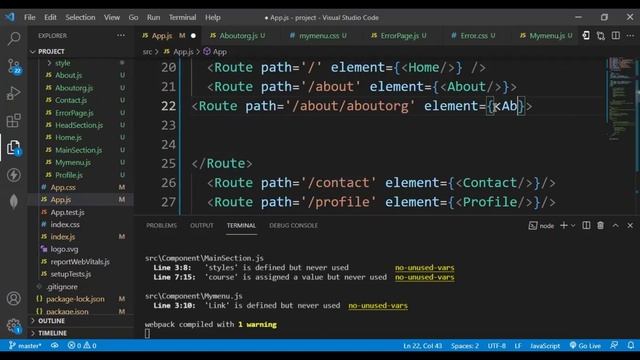
Task: Open the MongoDB leaf icon view
Action: (13, 201)
